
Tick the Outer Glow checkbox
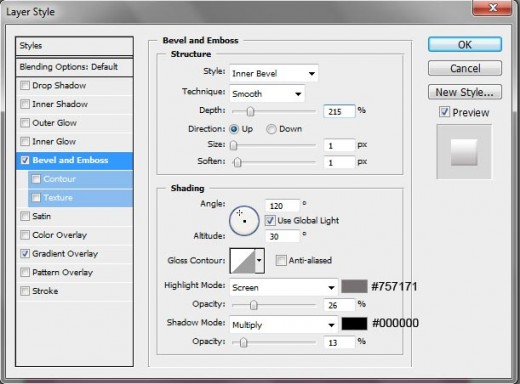[x=25, y=123]
